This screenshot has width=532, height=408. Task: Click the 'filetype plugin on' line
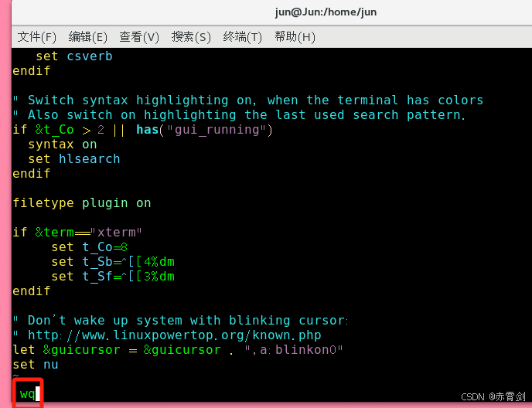(x=82, y=203)
